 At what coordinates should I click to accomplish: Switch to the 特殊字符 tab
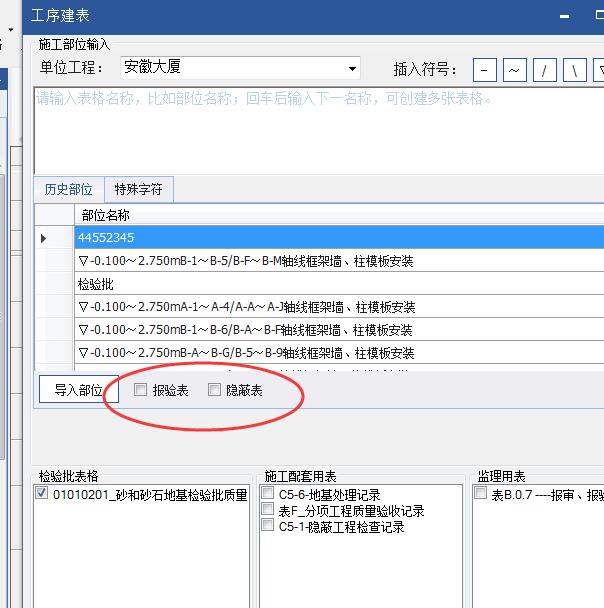click(x=138, y=189)
